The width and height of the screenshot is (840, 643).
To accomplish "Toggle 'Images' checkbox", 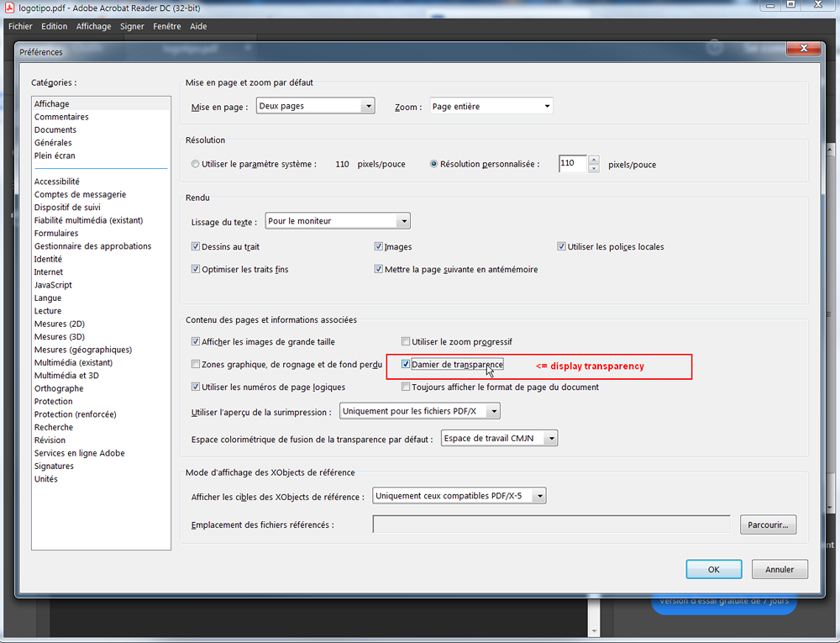I will (378, 246).
